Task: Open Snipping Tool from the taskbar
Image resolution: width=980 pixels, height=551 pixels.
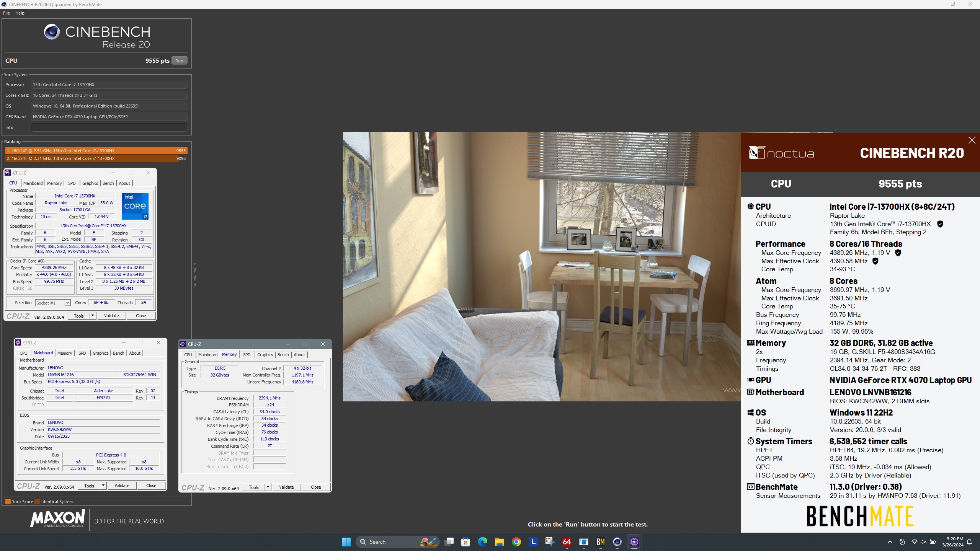Action: tap(550, 542)
